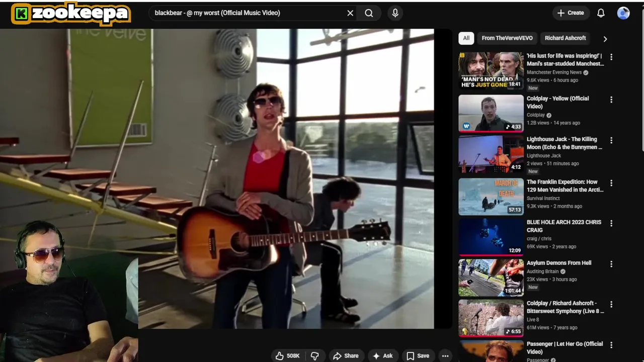The image size is (644, 362).
Task: Visit craig / chris channel name
Action: pyautogui.click(x=539, y=239)
